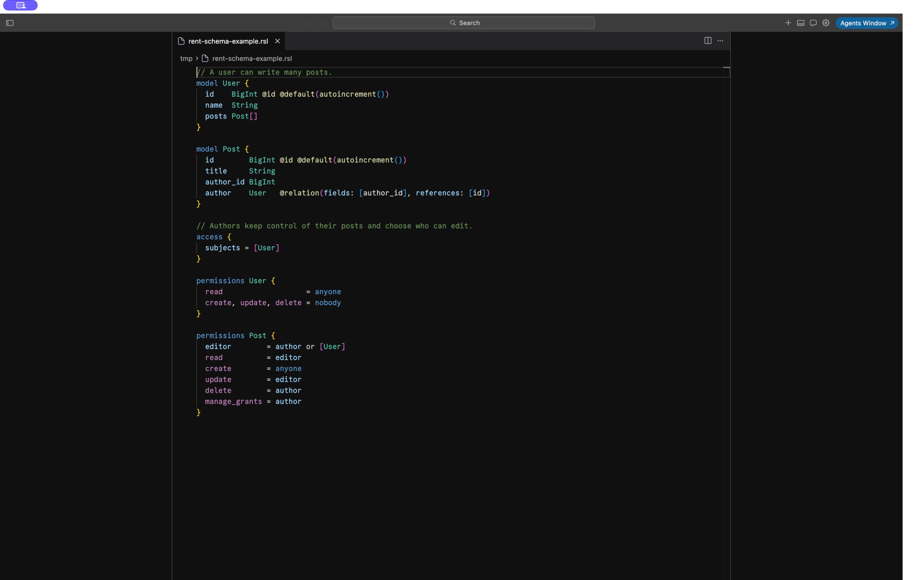Click the "permissions User {" line

coord(236,281)
